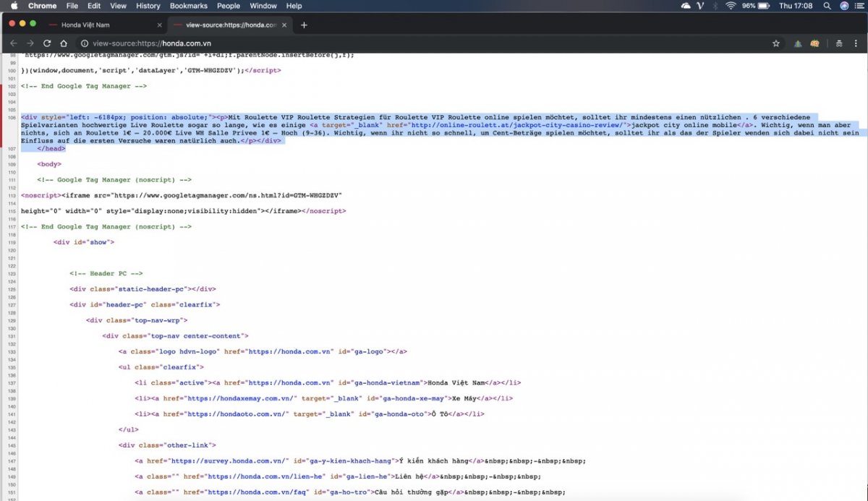The image size is (868, 501).
Task: Go forward to the next page
Action: click(30, 43)
